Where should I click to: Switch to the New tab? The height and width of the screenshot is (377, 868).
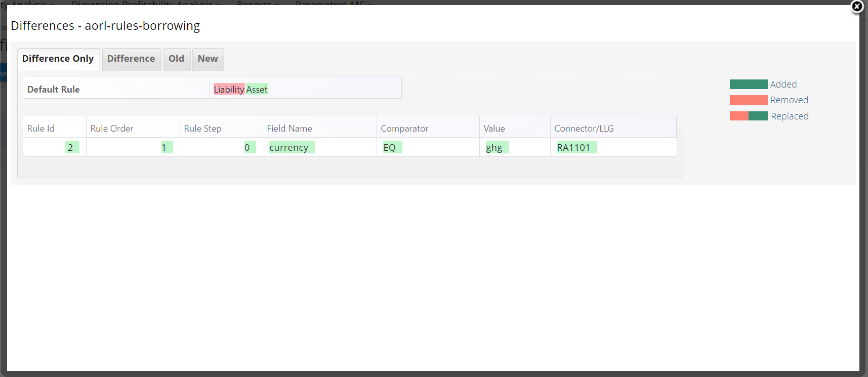click(208, 59)
